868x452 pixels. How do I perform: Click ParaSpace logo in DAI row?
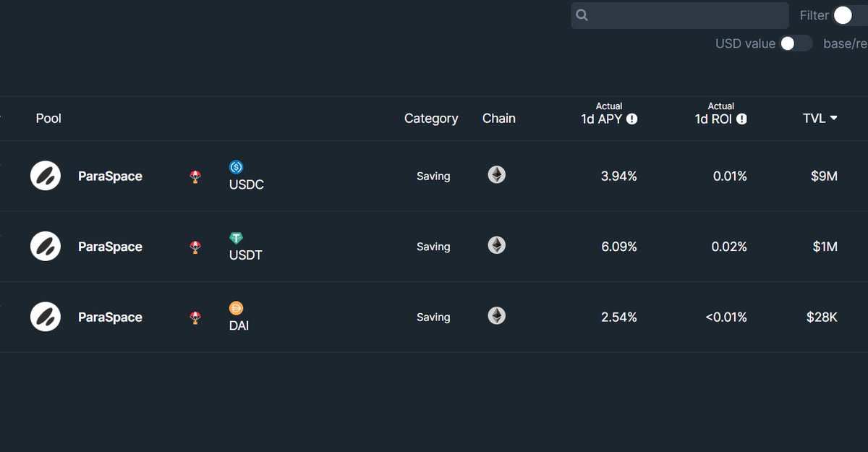tap(46, 317)
